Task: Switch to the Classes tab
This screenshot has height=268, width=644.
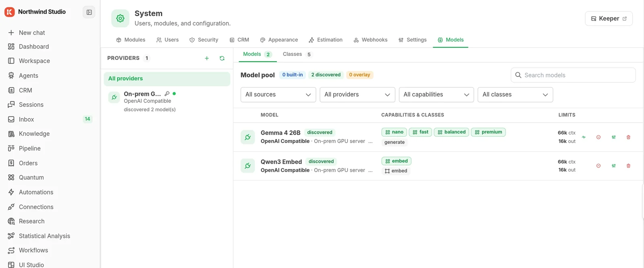Action: click(x=297, y=54)
